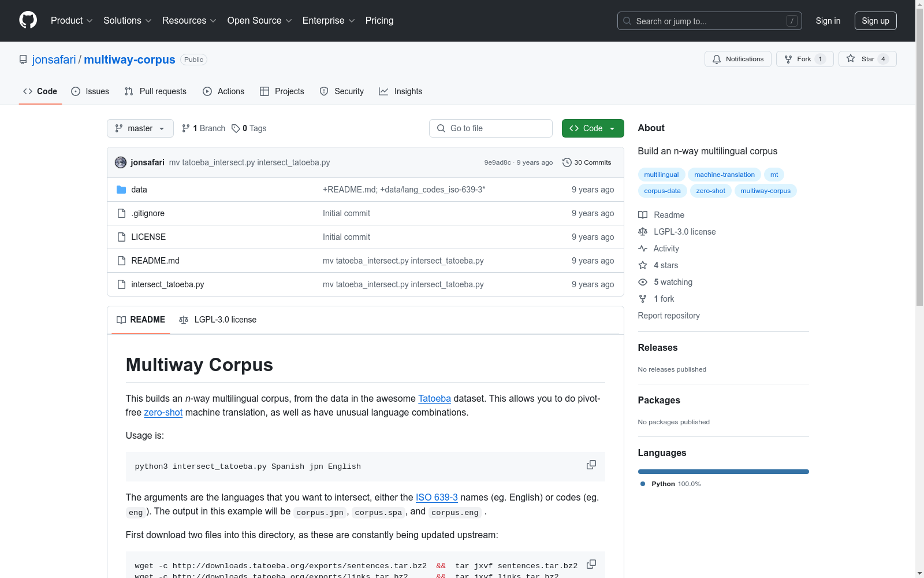Click the eye icon next to 5 watching
The image size is (924, 578).
coord(643,282)
